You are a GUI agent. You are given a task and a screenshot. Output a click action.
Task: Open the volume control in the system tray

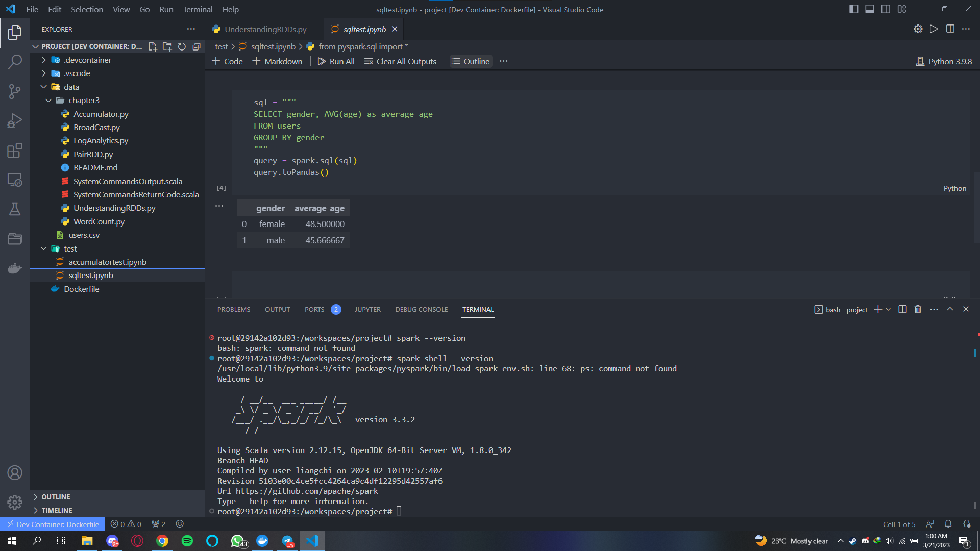click(x=889, y=541)
